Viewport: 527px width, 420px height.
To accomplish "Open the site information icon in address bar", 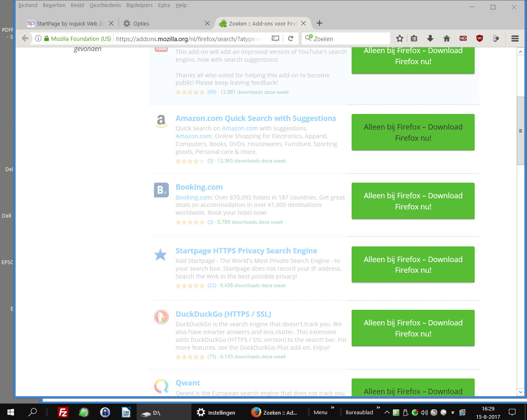I will (x=38, y=38).
